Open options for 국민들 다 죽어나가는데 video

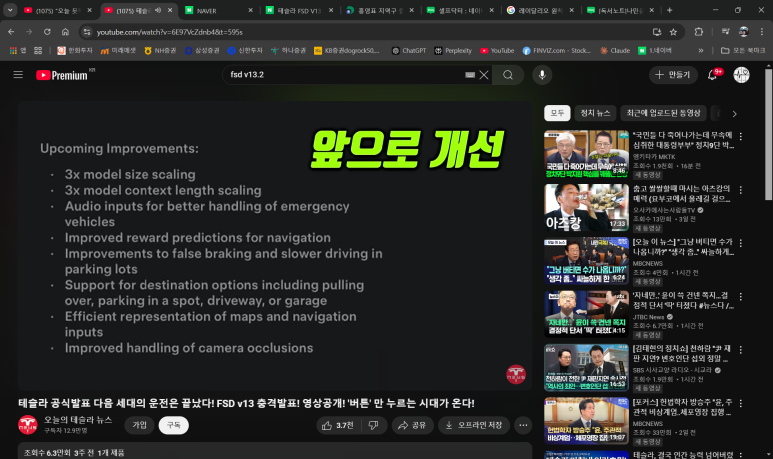pyautogui.click(x=740, y=136)
